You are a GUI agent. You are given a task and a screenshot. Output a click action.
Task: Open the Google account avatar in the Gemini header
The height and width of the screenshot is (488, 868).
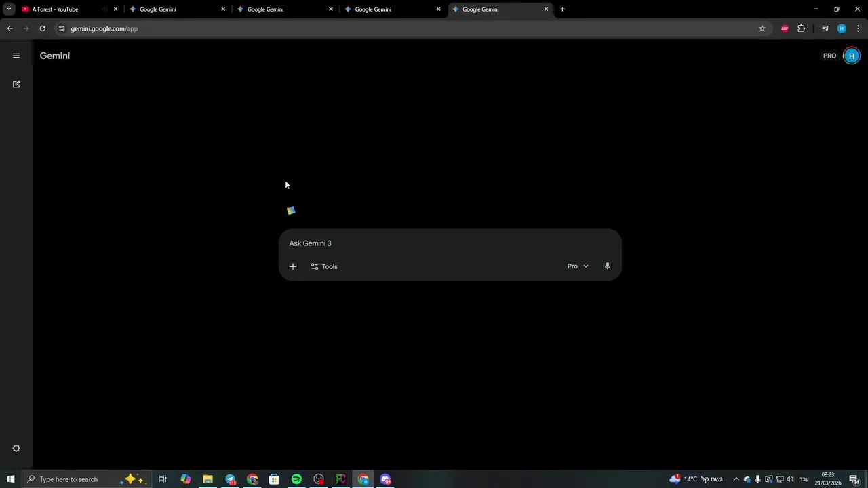click(852, 56)
